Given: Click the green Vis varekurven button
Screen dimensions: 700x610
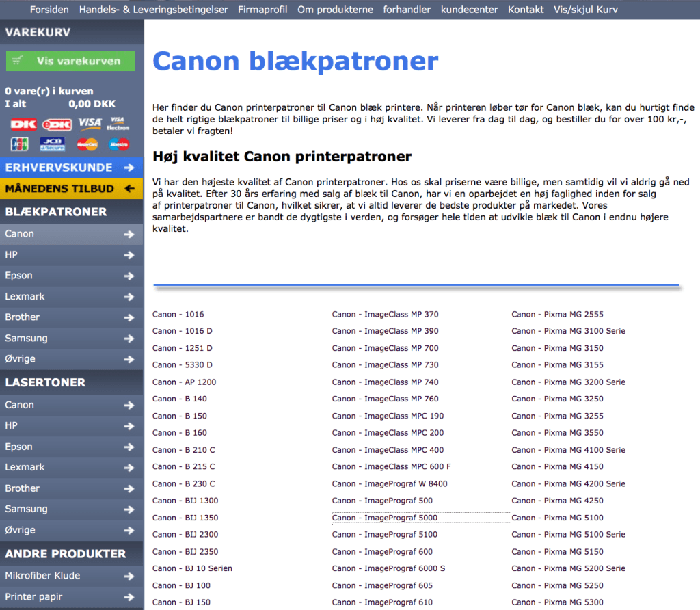Looking at the screenshot, I should 70,61.
